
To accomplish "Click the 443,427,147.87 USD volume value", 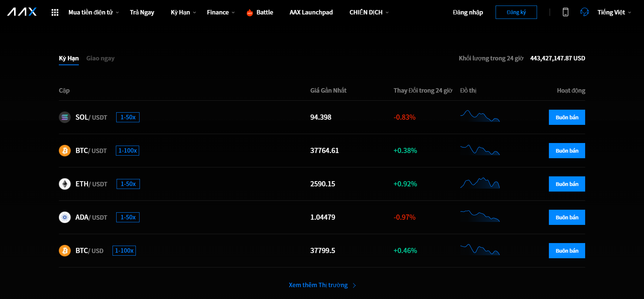I will (x=558, y=58).
